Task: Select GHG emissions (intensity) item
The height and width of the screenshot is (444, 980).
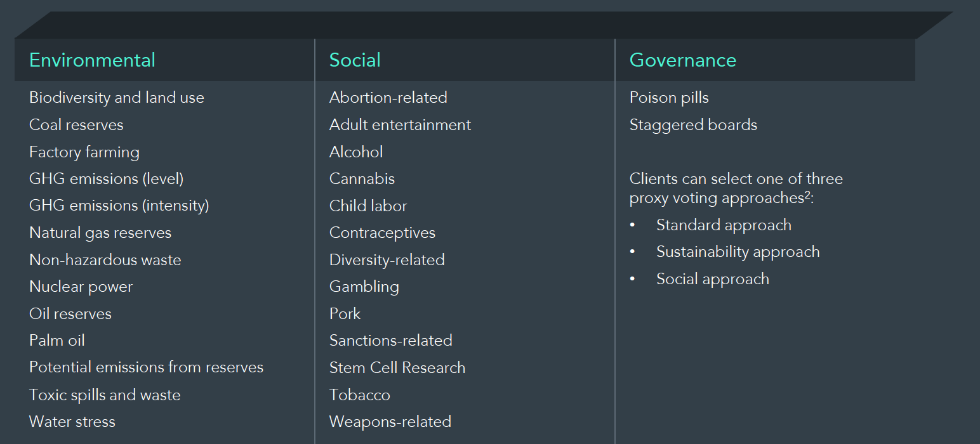Action: click(119, 206)
